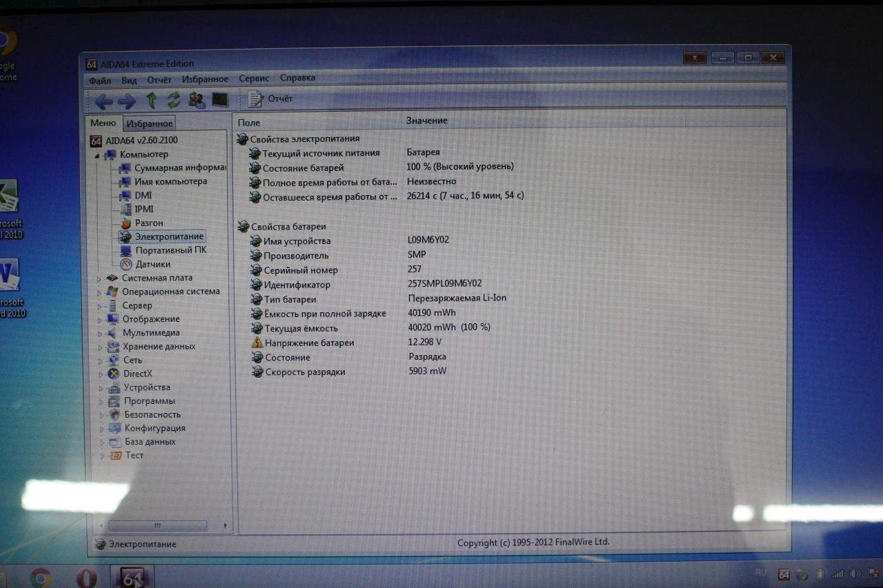This screenshot has height=588, width=883.
Task: Switch to the Избранное tab
Action: [150, 123]
